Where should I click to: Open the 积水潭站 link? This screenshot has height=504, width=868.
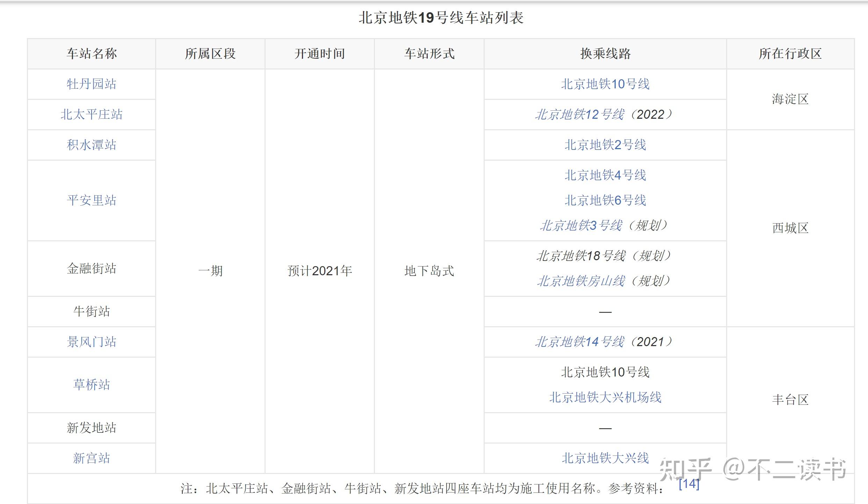[x=91, y=145]
